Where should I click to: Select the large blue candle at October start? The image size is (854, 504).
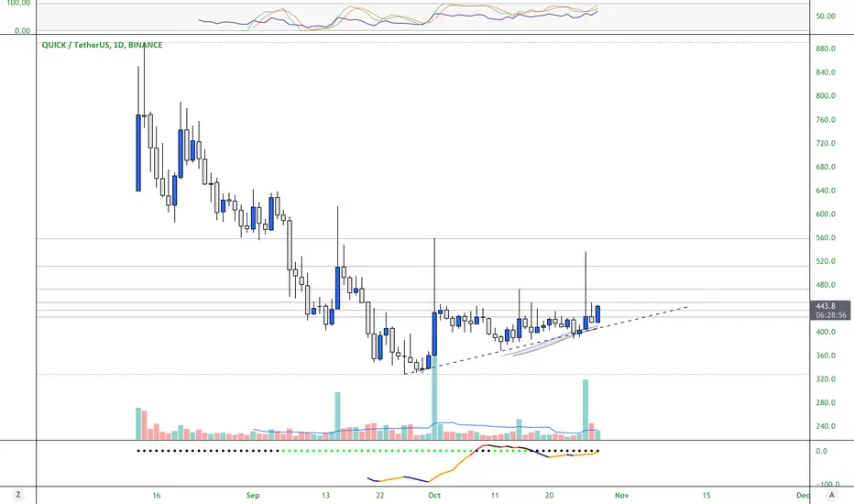point(434,334)
